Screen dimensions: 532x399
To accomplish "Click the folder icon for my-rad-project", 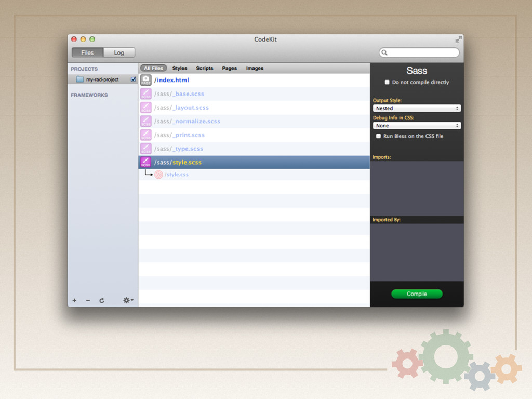I will tap(79, 79).
